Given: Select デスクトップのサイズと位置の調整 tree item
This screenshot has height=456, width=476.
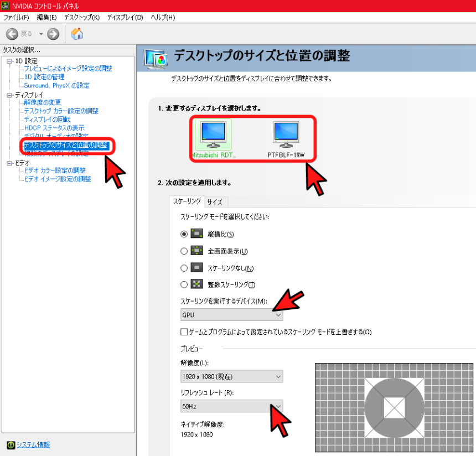Looking at the screenshot, I should (x=66, y=145).
